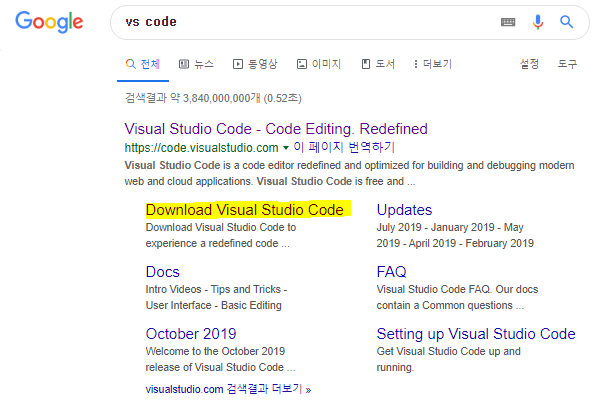The height and width of the screenshot is (404, 603).
Task: Click snippet 'July 2019 - January 2019 - May'
Action: pyautogui.click(x=450, y=227)
